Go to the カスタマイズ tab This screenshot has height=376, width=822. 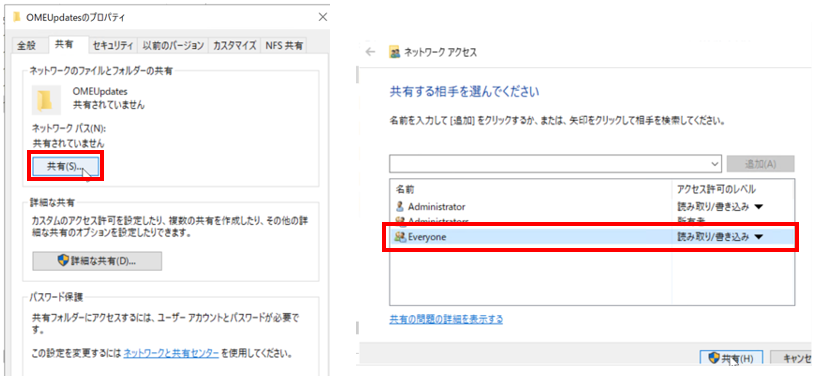[x=234, y=46]
